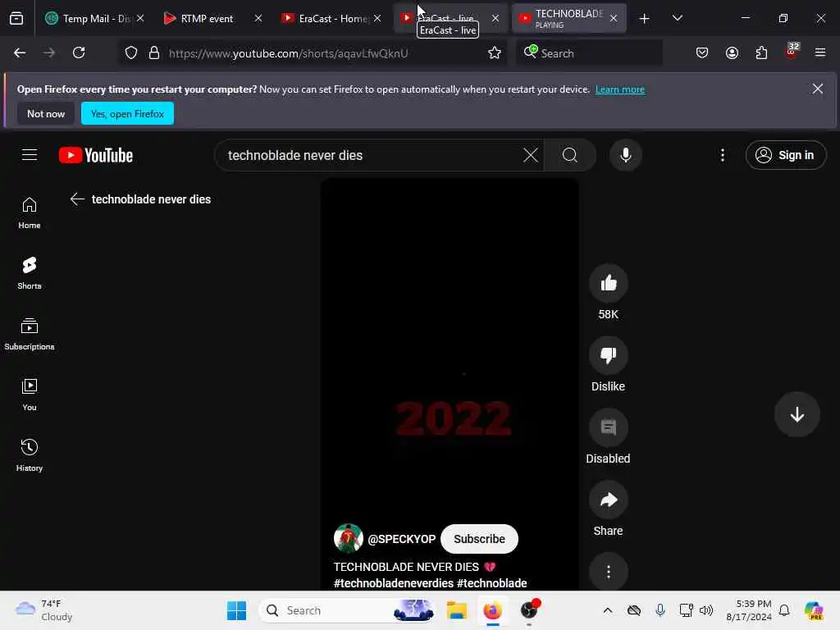Open Home in YouTube sidebar

[30, 212]
